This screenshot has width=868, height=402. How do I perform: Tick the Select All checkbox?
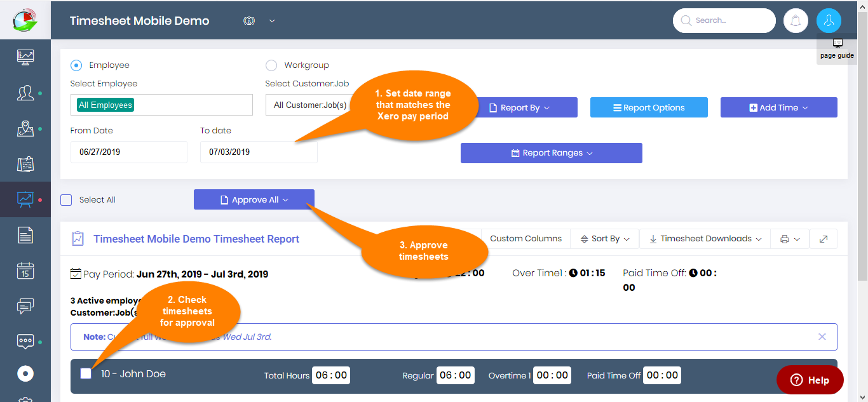point(66,200)
